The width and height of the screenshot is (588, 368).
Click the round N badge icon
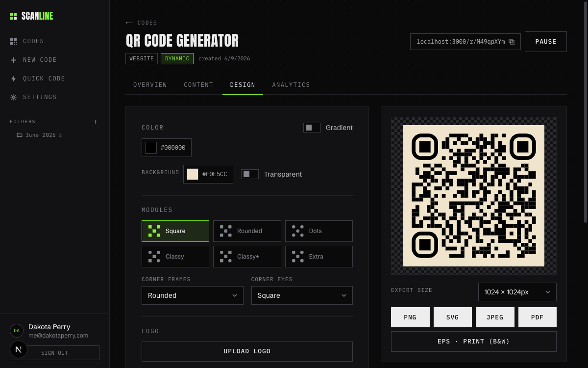(19, 350)
